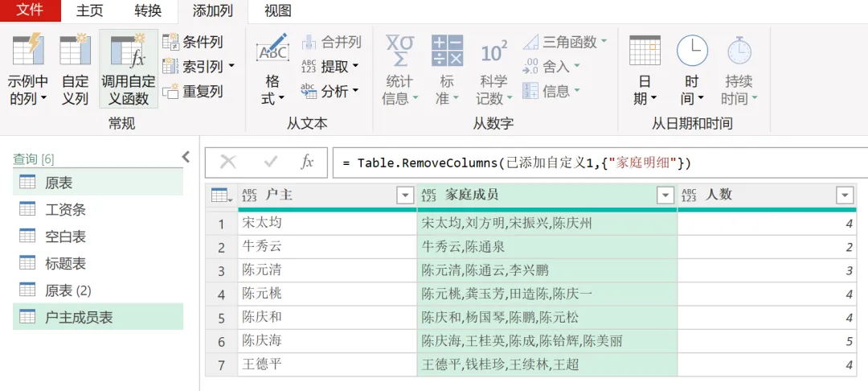The height and width of the screenshot is (391, 868).
Task: Click the 科学记数 icon
Action: (493, 51)
